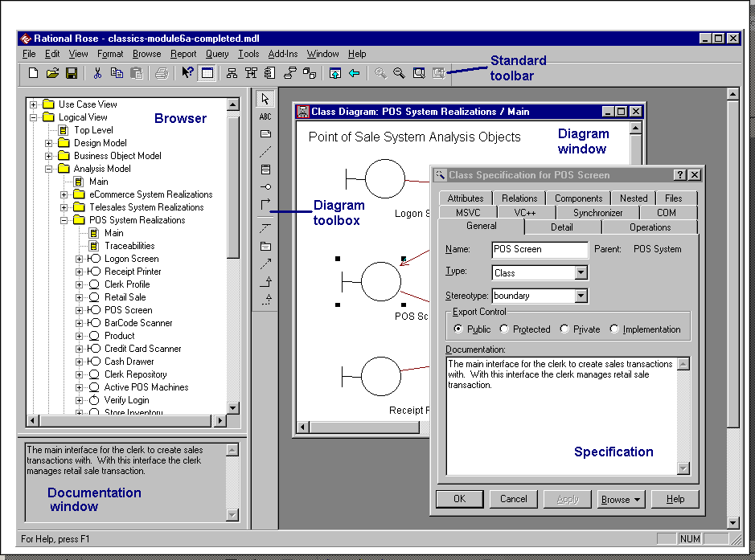
Task: Open the Browse menu in the menu bar
Action: (147, 54)
